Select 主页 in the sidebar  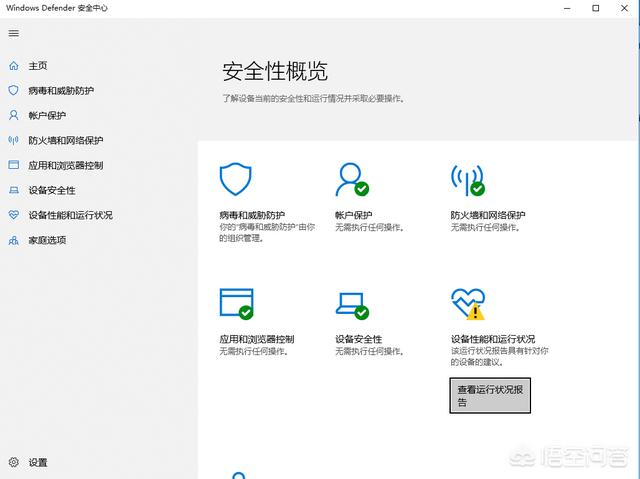(x=38, y=66)
